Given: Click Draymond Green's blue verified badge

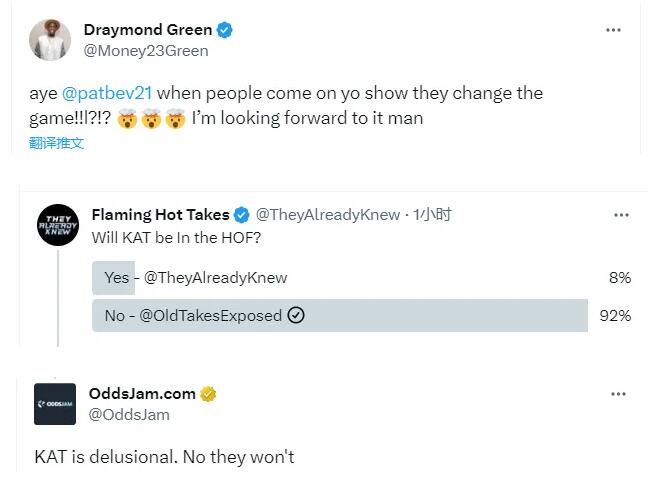Looking at the screenshot, I should tap(226, 30).
